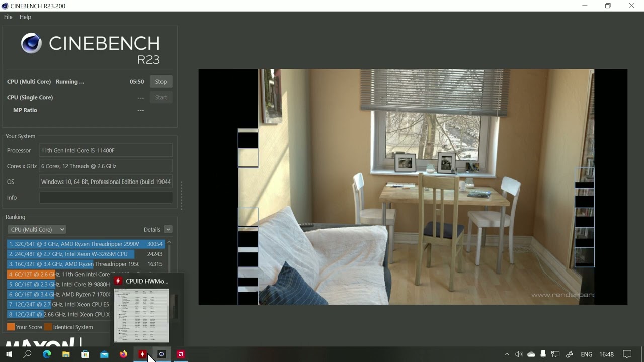This screenshot has height=362, width=644.
Task: Click the Cinebench title bar app icon
Action: pos(5,6)
